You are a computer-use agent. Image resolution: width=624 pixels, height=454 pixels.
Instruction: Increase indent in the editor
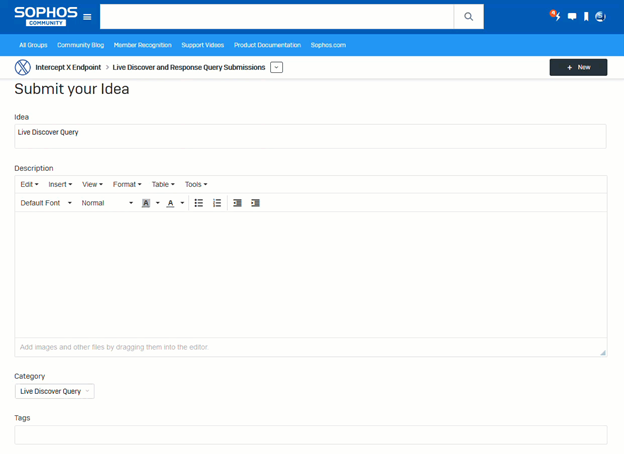click(x=255, y=203)
